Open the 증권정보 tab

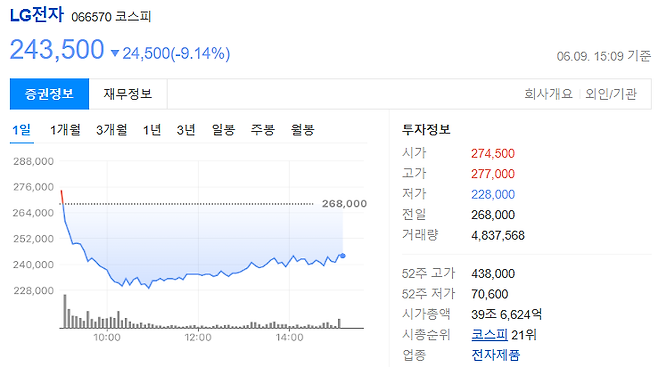(50, 94)
